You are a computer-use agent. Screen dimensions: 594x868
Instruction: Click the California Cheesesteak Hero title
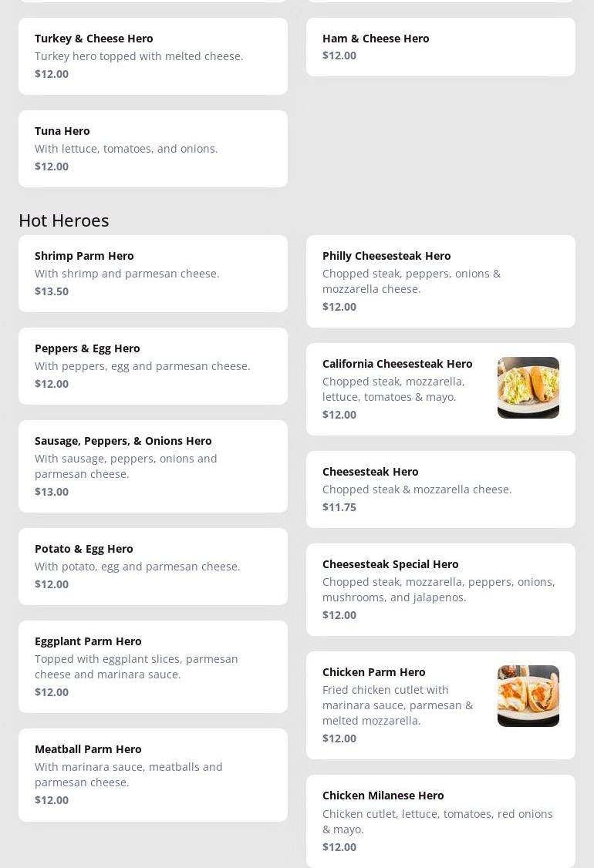click(397, 364)
